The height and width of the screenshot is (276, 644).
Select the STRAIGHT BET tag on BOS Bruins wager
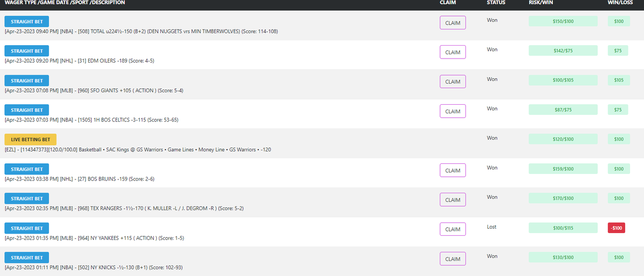point(27,169)
